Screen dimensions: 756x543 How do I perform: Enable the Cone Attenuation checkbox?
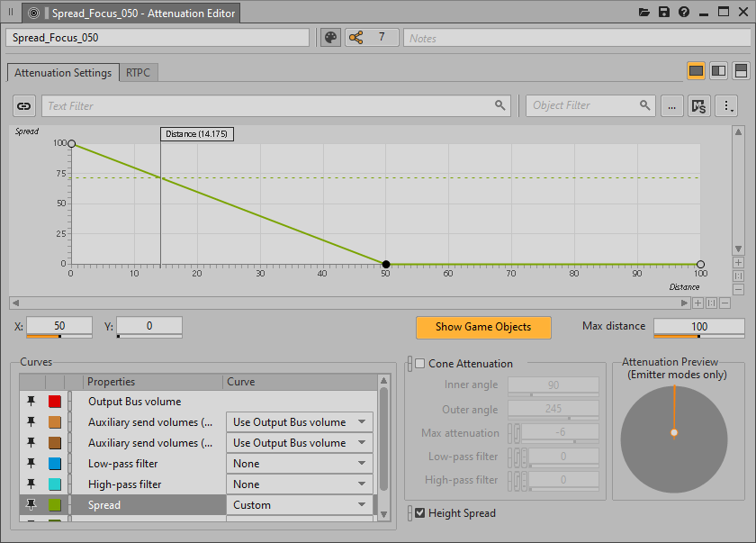point(419,364)
